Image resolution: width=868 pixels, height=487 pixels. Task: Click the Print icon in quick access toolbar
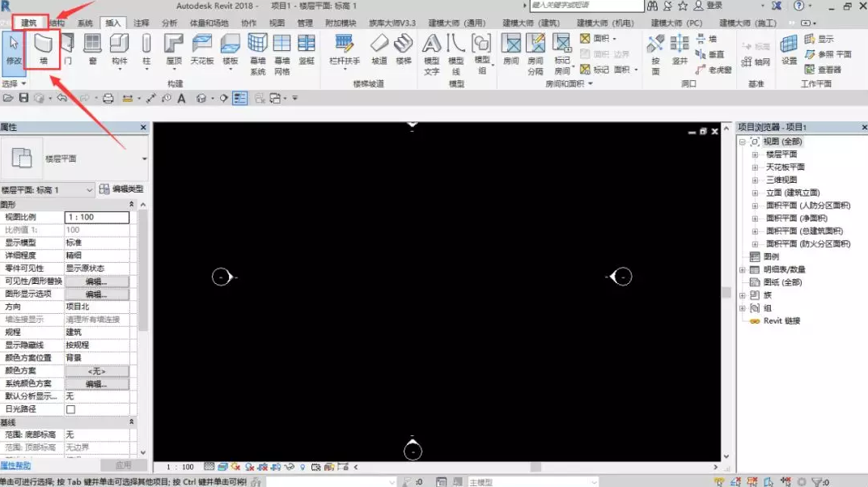[108, 99]
